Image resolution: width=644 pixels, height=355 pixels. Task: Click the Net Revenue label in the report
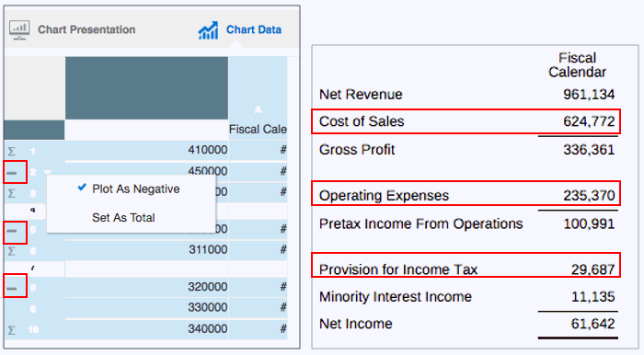coord(361,95)
